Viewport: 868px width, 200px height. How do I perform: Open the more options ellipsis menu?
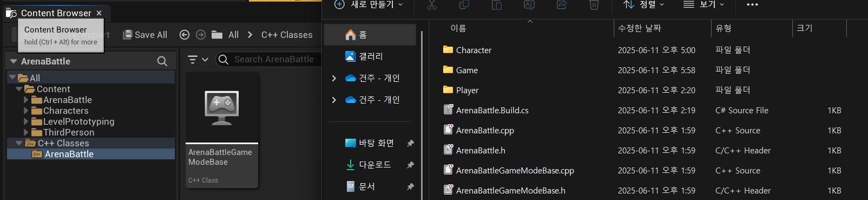pos(752,5)
